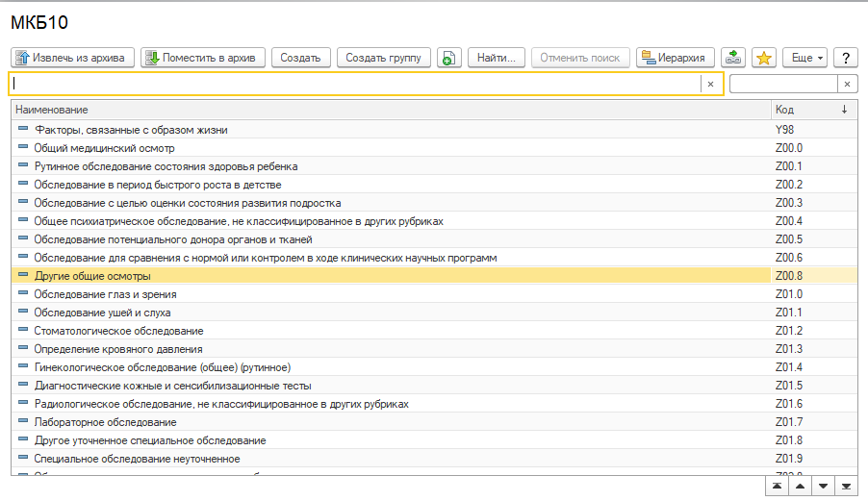Image resolution: width=868 pixels, height=501 pixels.
Task: Click the copy item icon with green plus
Action: click(448, 58)
